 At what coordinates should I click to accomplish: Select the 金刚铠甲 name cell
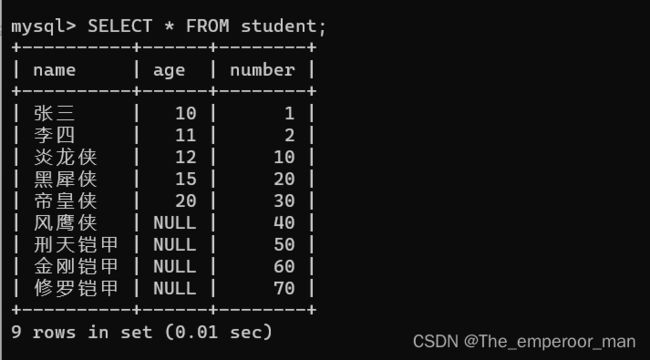76,267
